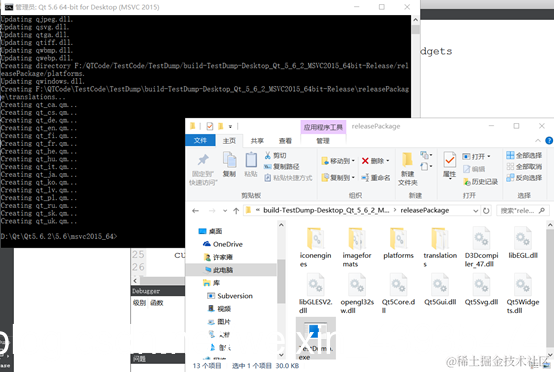The width and height of the screenshot is (554, 372).
Task: Open the Delete (删除) dropdown
Action: pos(388,161)
